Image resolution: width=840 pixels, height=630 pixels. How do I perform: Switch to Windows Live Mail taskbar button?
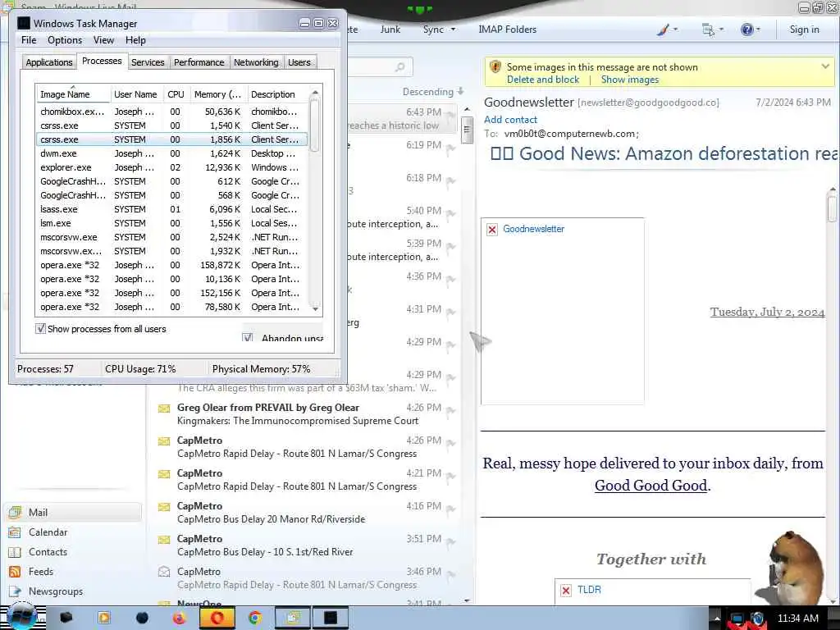pos(293,619)
